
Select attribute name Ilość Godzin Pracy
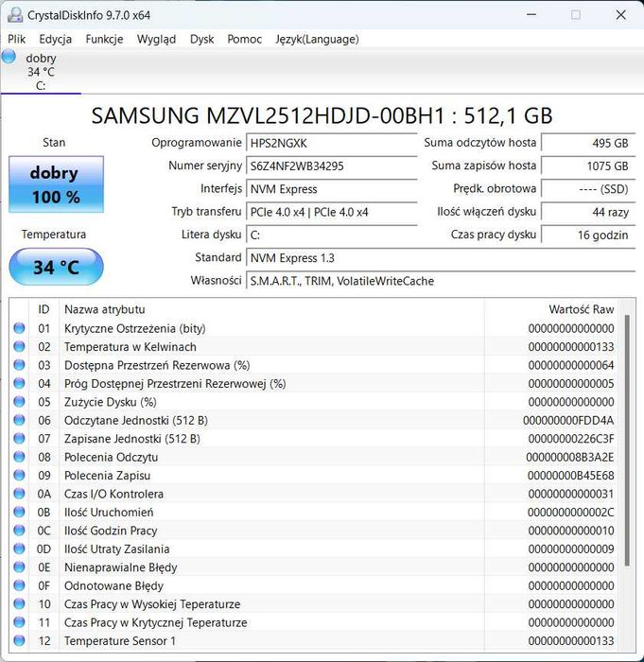click(x=111, y=531)
